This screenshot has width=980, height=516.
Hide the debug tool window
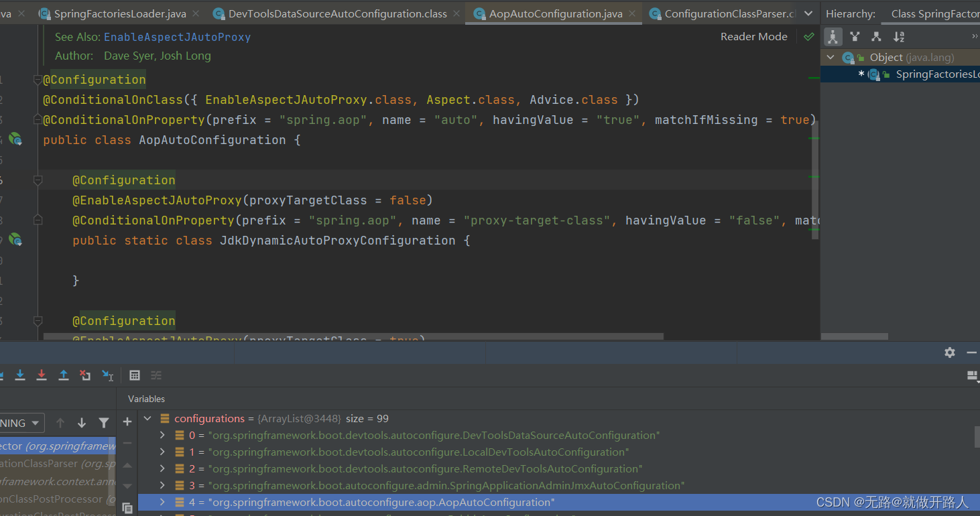pyautogui.click(x=971, y=352)
